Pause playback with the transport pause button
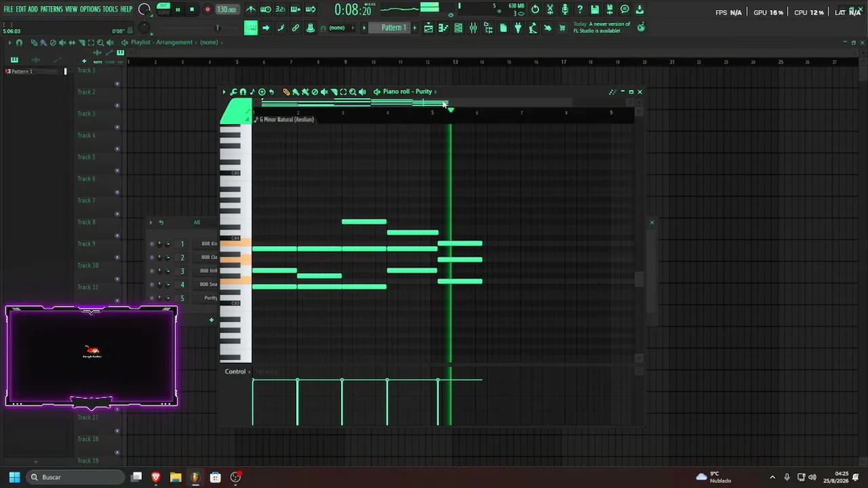 click(x=178, y=9)
